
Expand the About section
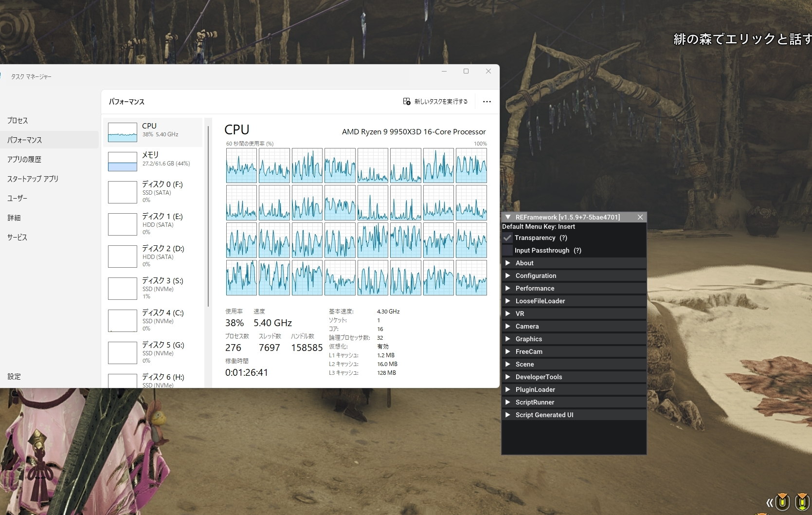pyautogui.click(x=574, y=263)
